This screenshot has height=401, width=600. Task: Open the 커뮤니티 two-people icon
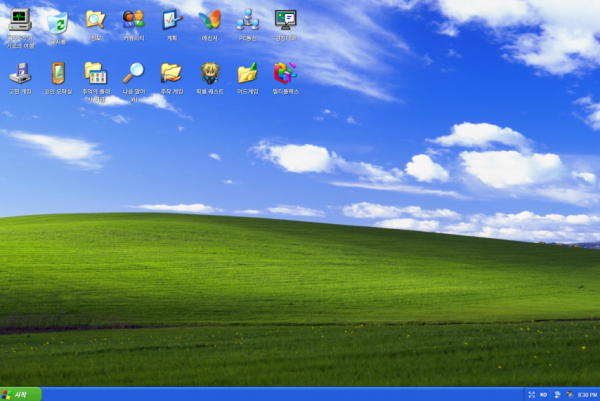click(134, 19)
